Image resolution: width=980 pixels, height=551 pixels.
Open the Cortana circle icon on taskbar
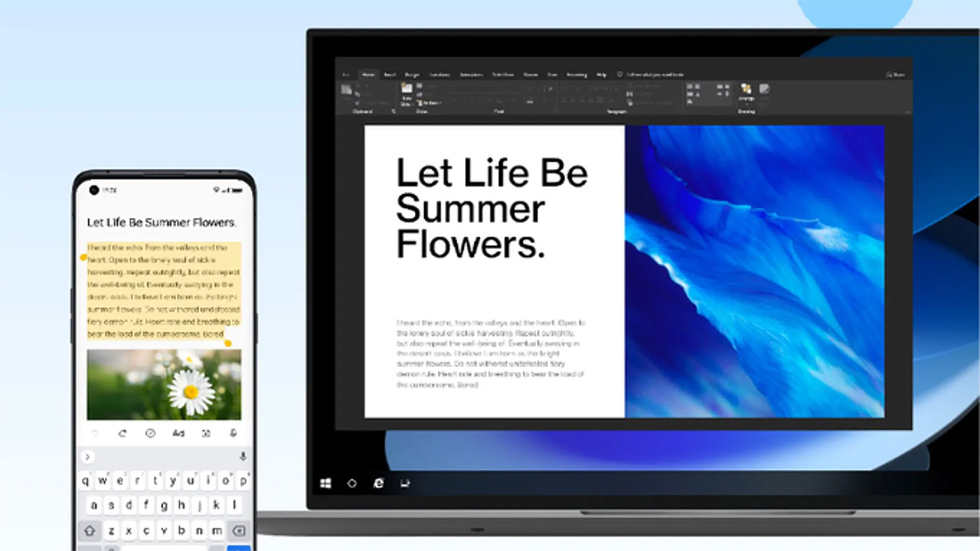(352, 484)
